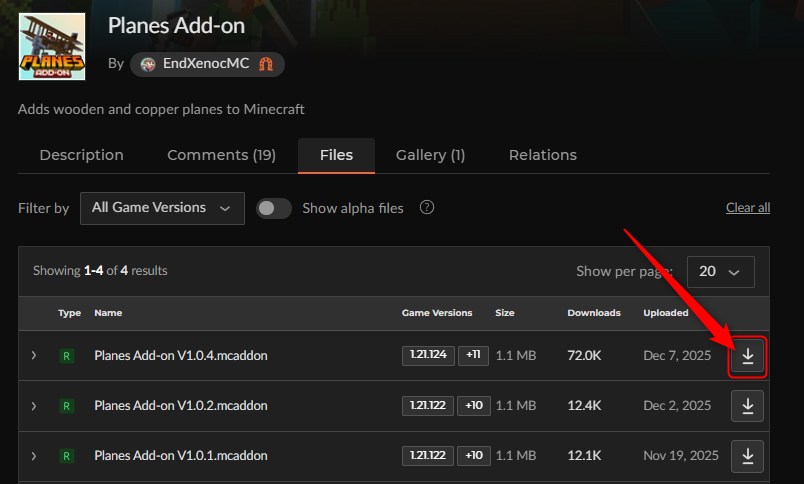Screen dimensions: 804x484
Task: Download Planes Add-on V1.0.4.mcaddon file
Action: pyautogui.click(x=748, y=356)
